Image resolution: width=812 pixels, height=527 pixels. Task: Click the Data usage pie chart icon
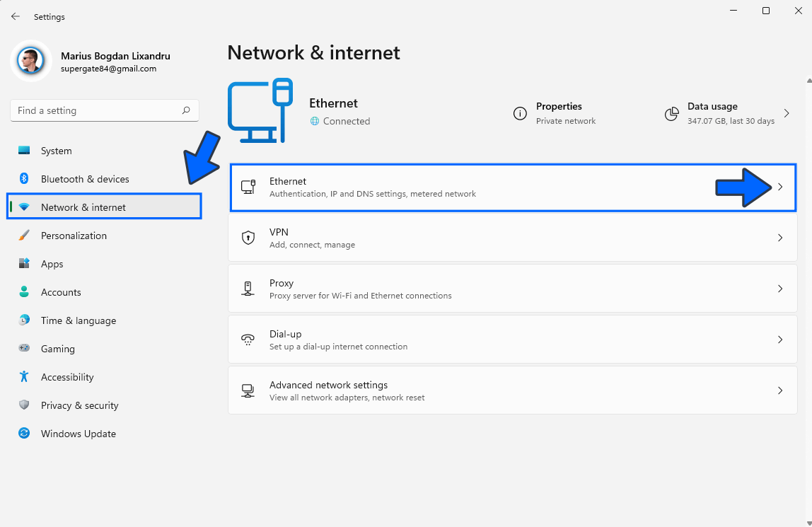tap(672, 113)
